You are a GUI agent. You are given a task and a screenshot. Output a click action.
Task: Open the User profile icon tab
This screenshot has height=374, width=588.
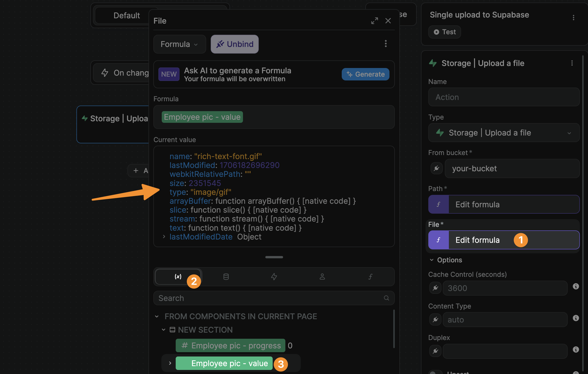322,277
